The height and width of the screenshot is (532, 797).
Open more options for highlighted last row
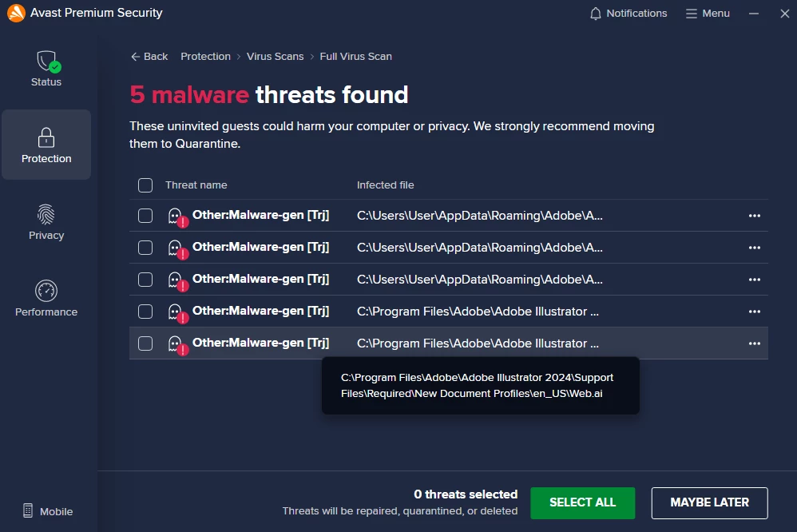click(x=755, y=343)
